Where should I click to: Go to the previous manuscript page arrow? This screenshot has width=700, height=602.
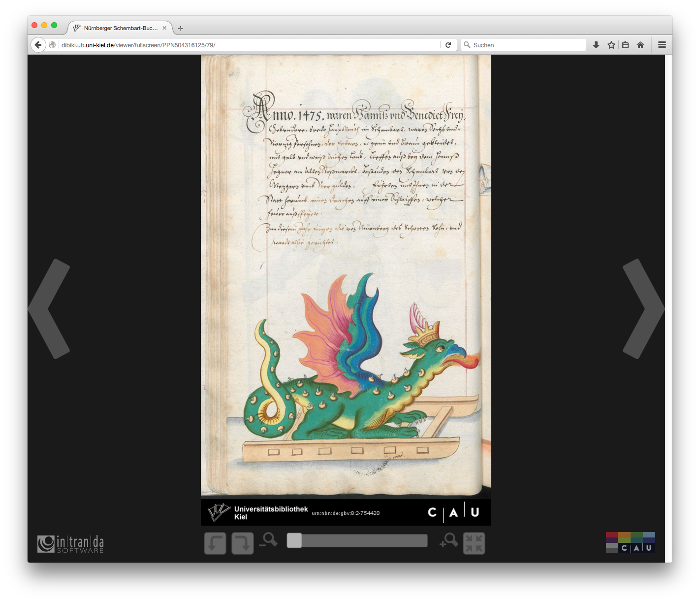pyautogui.click(x=49, y=309)
